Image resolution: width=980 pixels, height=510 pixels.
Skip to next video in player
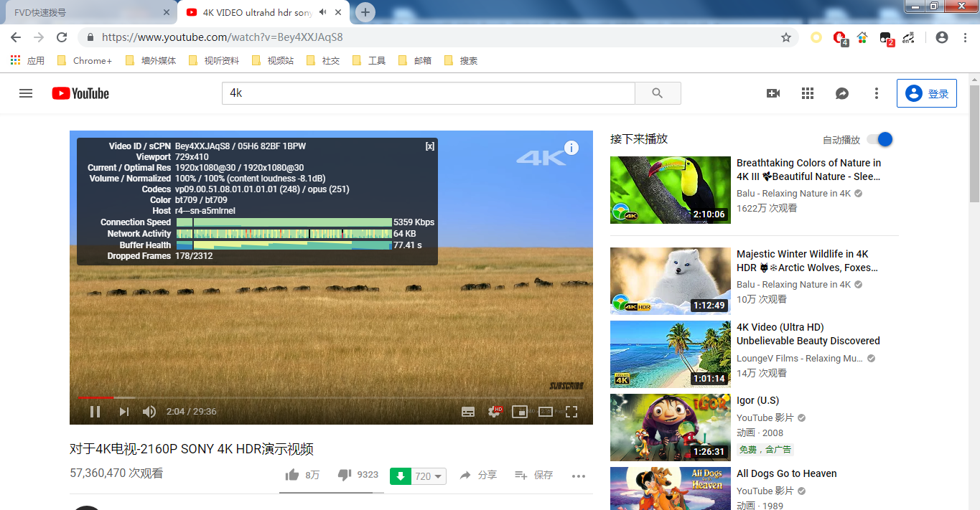[x=123, y=412]
